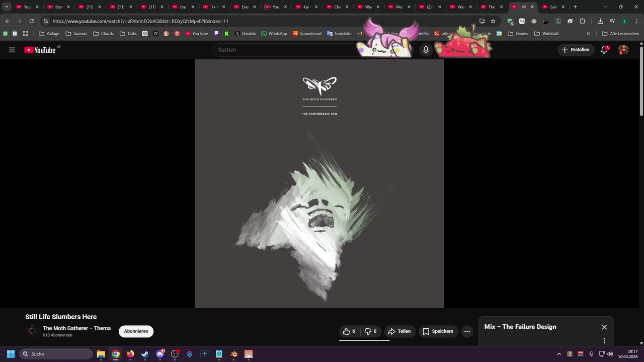Open Steam from the taskbar
Image resolution: width=644 pixels, height=362 pixels.
click(145, 354)
